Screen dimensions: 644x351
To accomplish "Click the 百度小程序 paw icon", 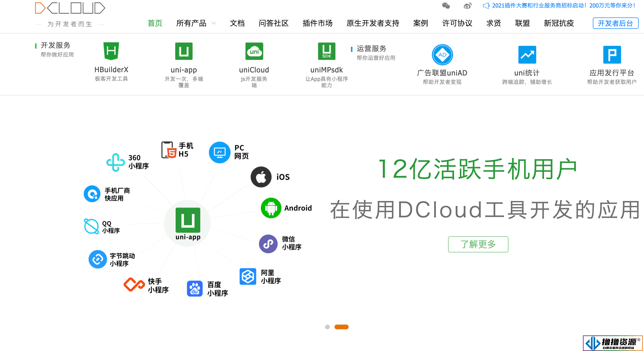I will 195,289.
